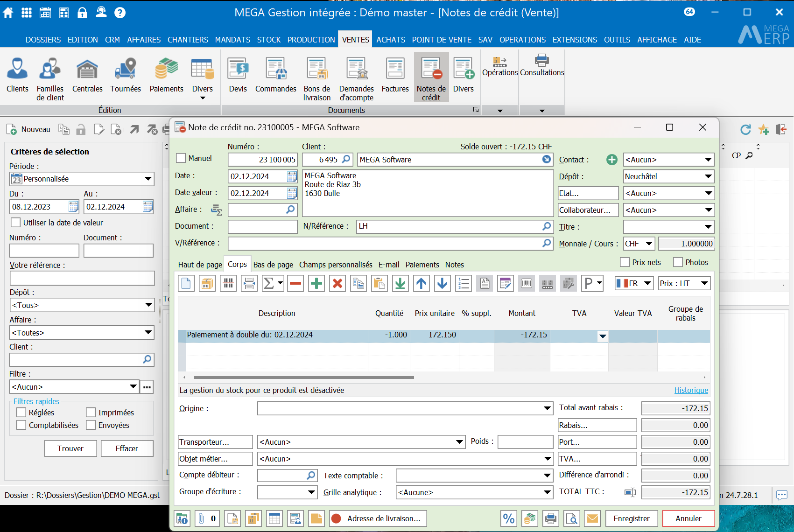The height and width of the screenshot is (532, 794).
Task: Click the Trouver button
Action: click(x=70, y=448)
